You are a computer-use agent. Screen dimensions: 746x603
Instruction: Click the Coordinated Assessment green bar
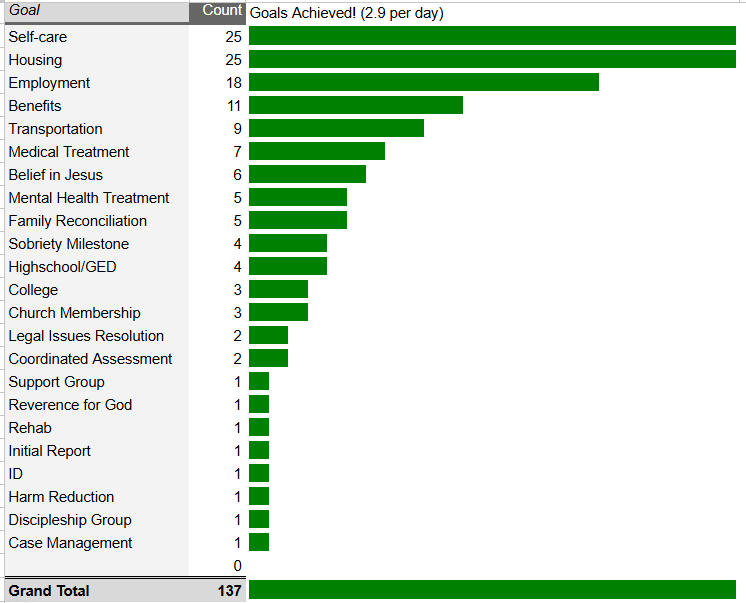click(268, 358)
